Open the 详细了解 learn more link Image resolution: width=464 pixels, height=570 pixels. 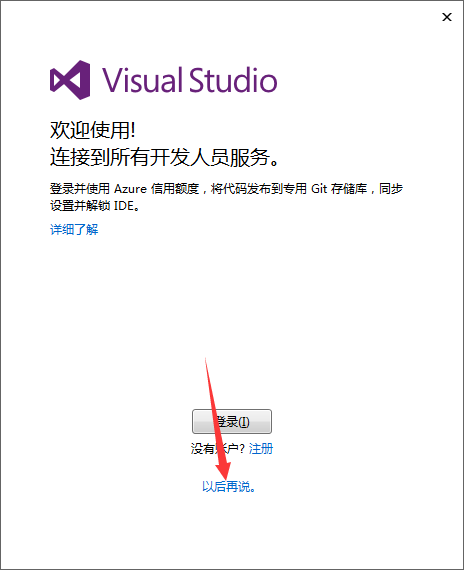point(74,229)
